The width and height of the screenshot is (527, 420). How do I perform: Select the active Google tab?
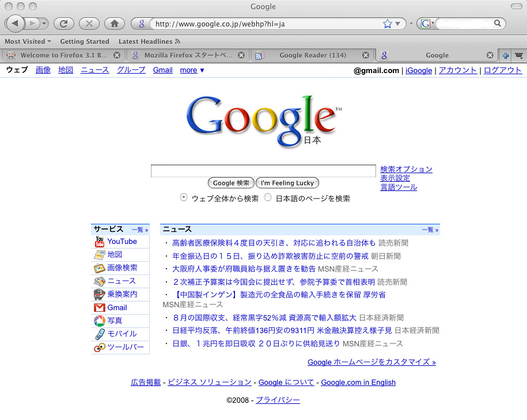point(437,55)
